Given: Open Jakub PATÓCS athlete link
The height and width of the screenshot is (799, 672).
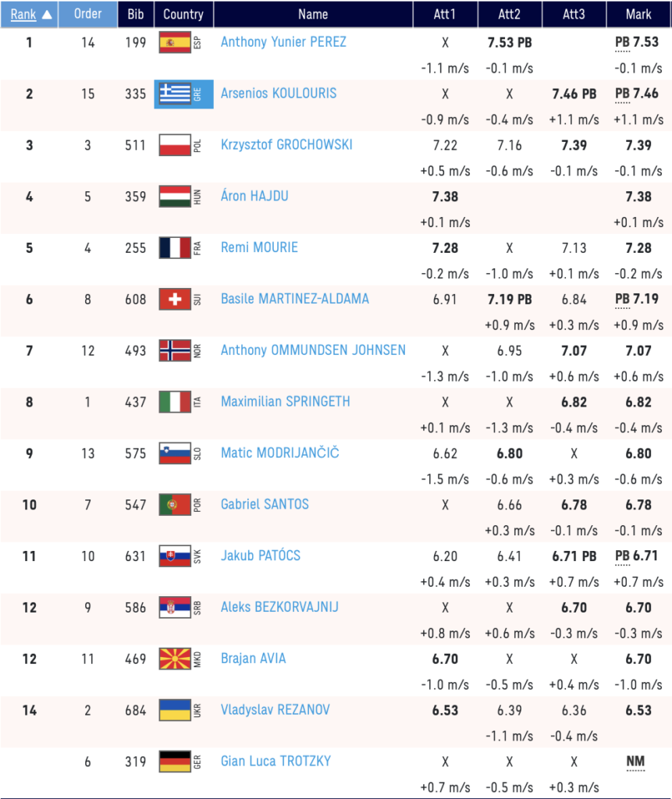Looking at the screenshot, I should 261,556.
